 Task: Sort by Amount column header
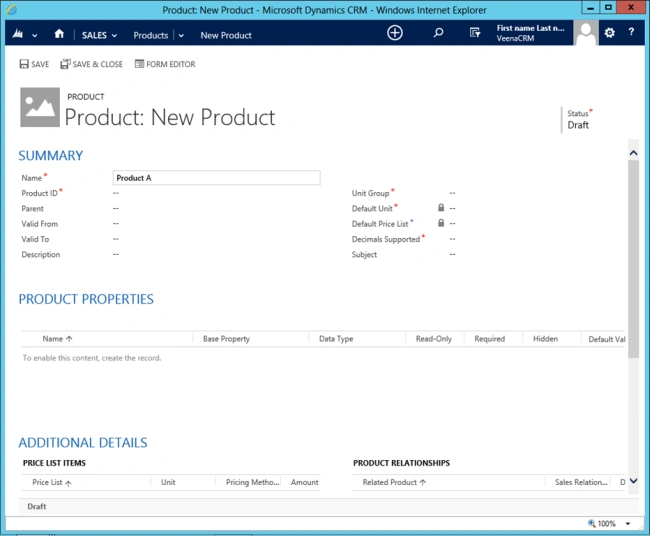[x=304, y=482]
